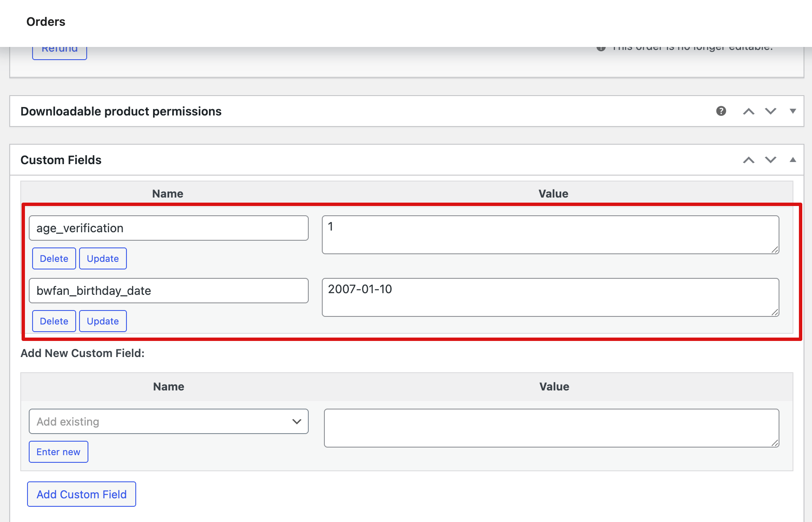Screen dimensions: 812x522
Task: Delete the age_verification custom field
Action: [54, 258]
